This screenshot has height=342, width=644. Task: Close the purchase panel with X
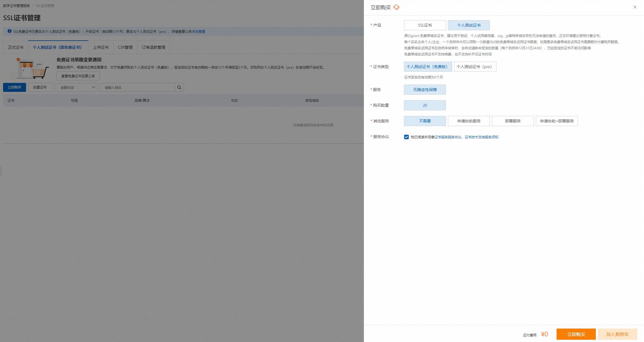point(635,7)
